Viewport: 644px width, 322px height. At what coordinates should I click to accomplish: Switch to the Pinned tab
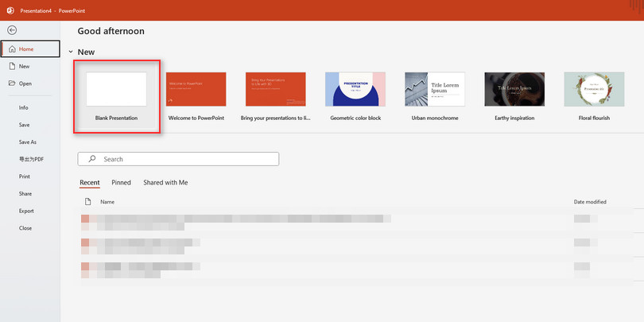(x=121, y=183)
